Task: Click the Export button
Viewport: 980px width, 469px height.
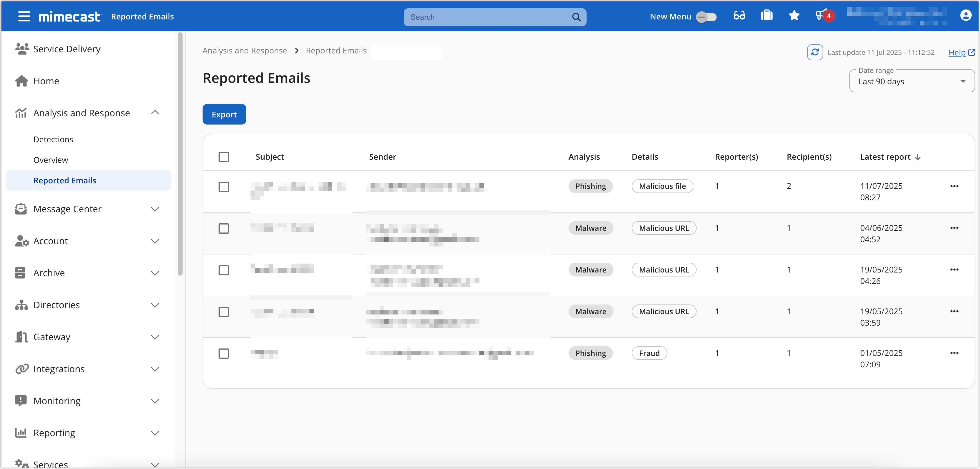Action: click(224, 114)
